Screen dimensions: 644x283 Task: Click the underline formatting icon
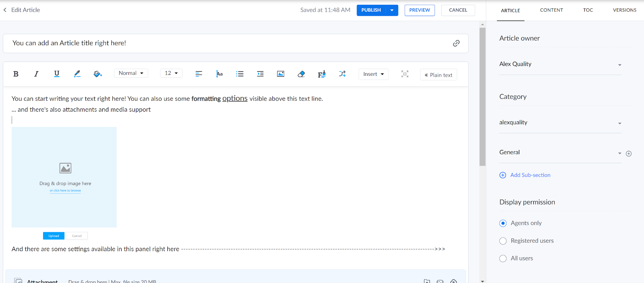click(57, 73)
